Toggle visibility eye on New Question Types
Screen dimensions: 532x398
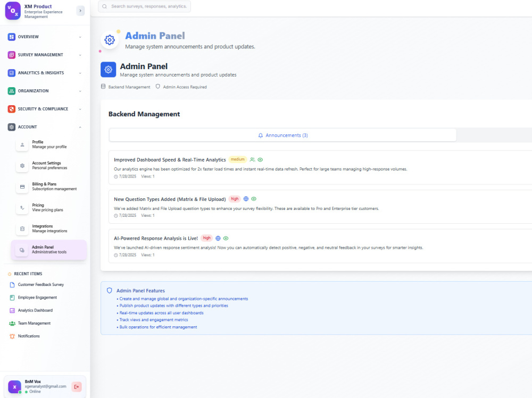tap(254, 199)
